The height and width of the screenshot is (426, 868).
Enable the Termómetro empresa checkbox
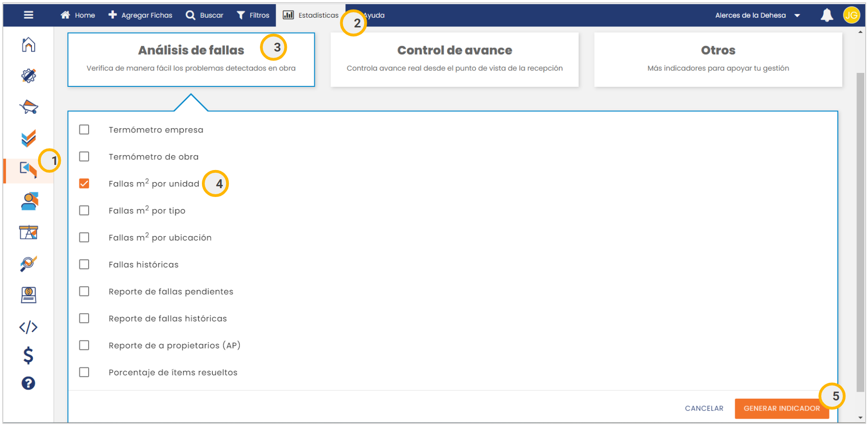pyautogui.click(x=84, y=130)
